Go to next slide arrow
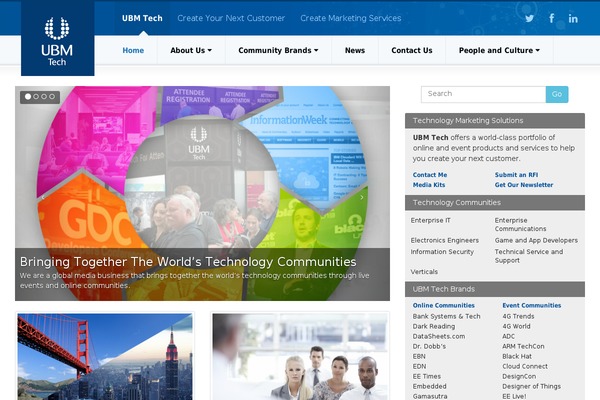The image size is (600, 400). (x=362, y=198)
